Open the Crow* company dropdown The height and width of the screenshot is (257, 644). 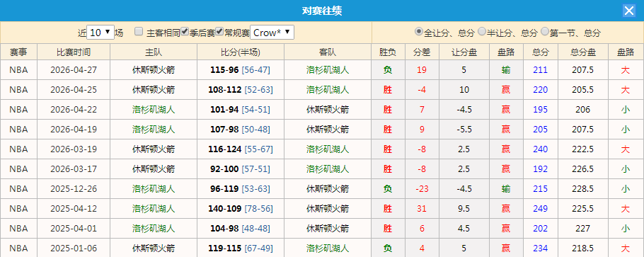(272, 33)
